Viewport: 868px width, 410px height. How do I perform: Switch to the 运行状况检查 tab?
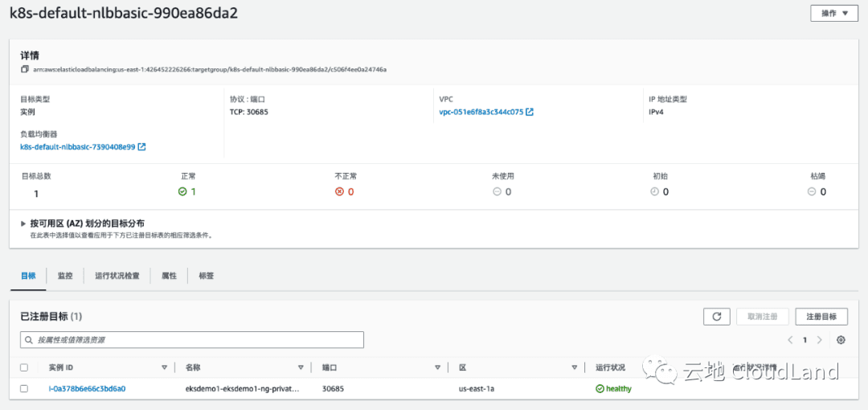tap(117, 276)
